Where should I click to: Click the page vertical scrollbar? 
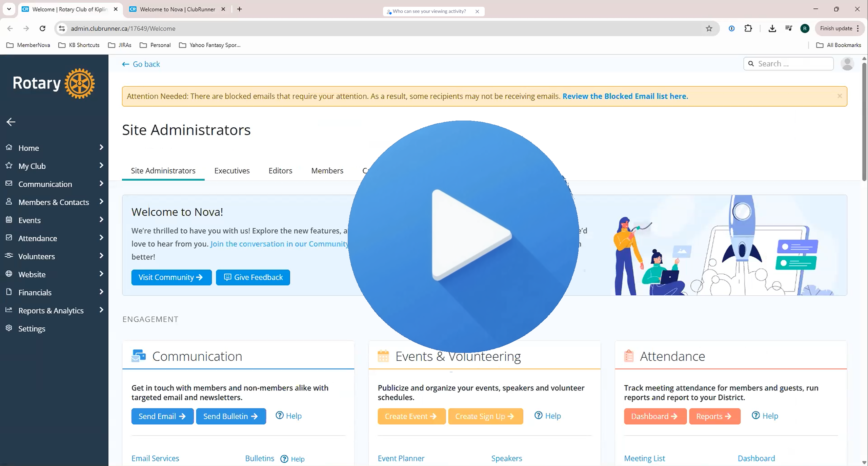pos(864,122)
